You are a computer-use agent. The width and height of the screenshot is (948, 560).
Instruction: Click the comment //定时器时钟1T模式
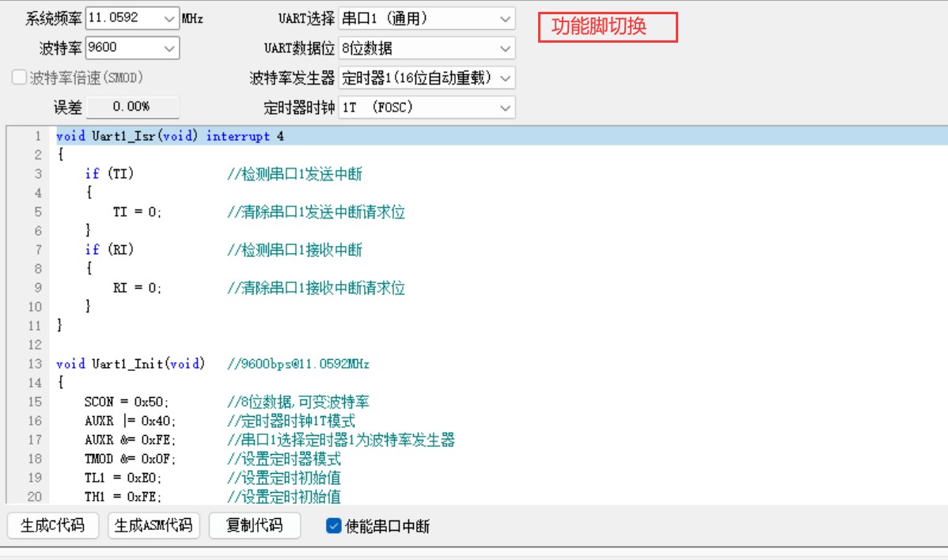click(x=291, y=421)
